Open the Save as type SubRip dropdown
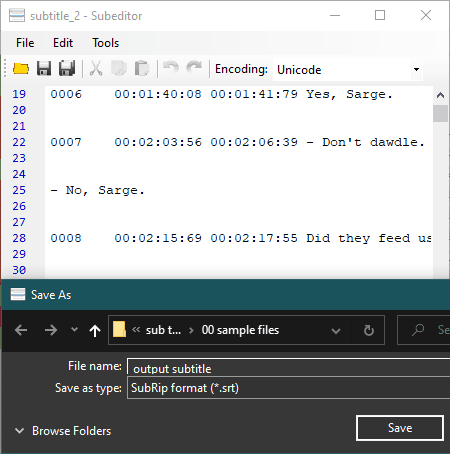This screenshot has height=454, width=450. (x=288, y=388)
